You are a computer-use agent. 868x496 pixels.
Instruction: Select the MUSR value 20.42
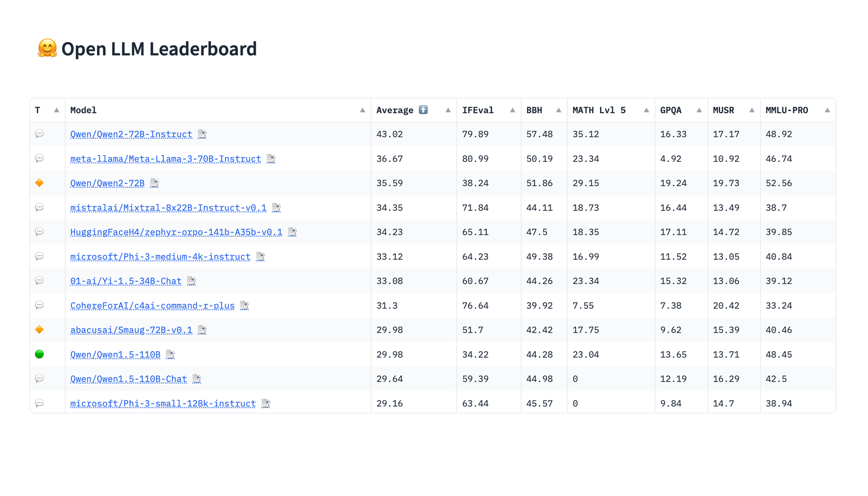pos(726,306)
